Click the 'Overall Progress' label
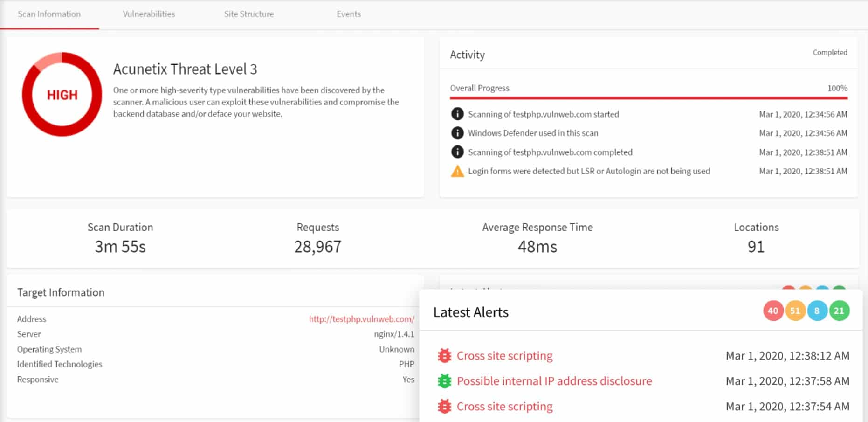The image size is (868, 422). [480, 88]
